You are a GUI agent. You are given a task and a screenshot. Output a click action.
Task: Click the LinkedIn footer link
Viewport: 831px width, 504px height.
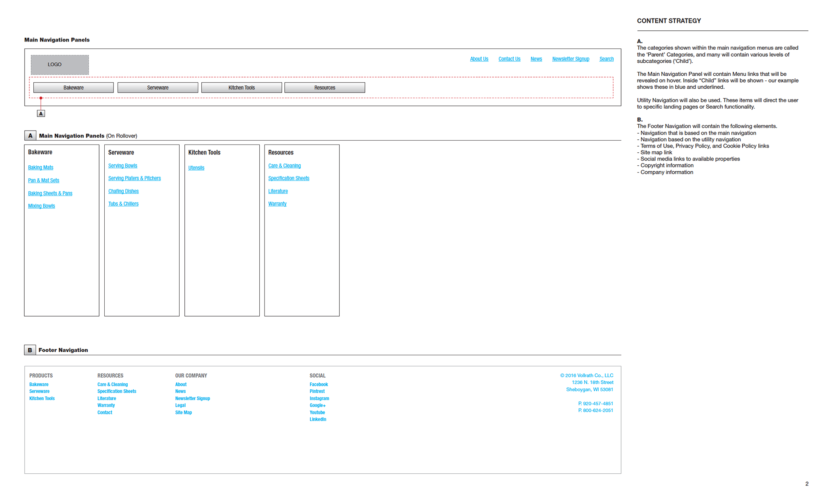pyautogui.click(x=318, y=419)
